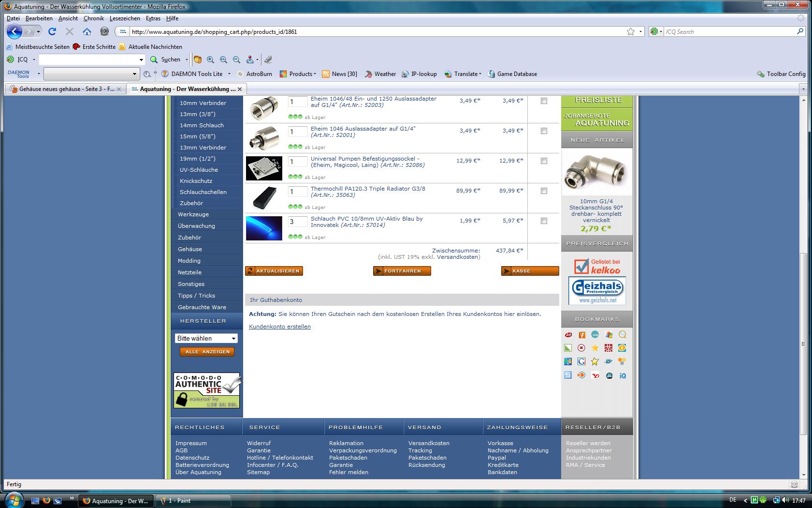Click the Thermochill radiator product thumbnail

point(264,198)
